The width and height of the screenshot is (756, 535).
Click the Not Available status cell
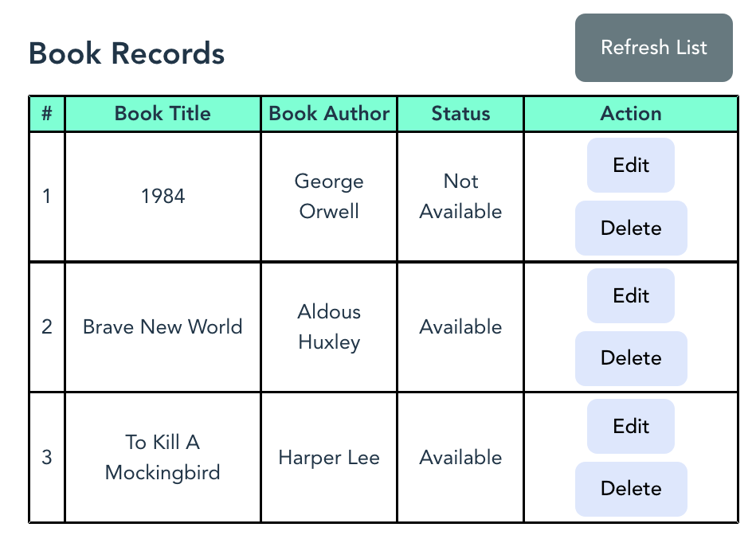[x=460, y=197]
